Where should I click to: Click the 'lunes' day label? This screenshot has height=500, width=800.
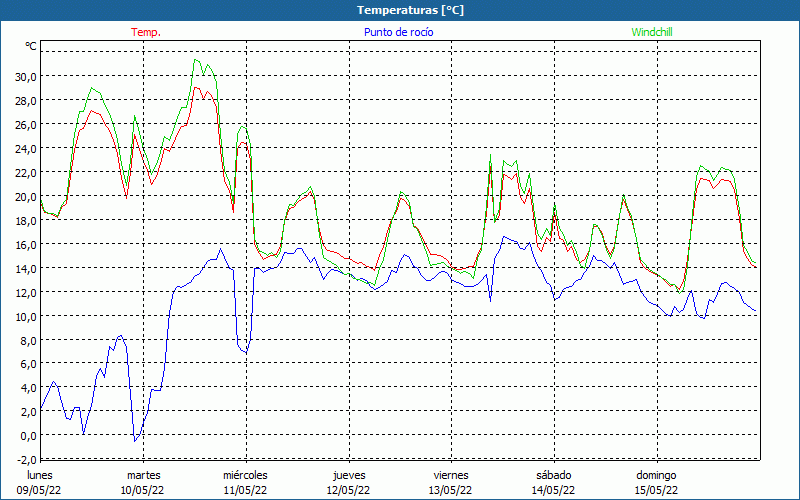(x=40, y=475)
